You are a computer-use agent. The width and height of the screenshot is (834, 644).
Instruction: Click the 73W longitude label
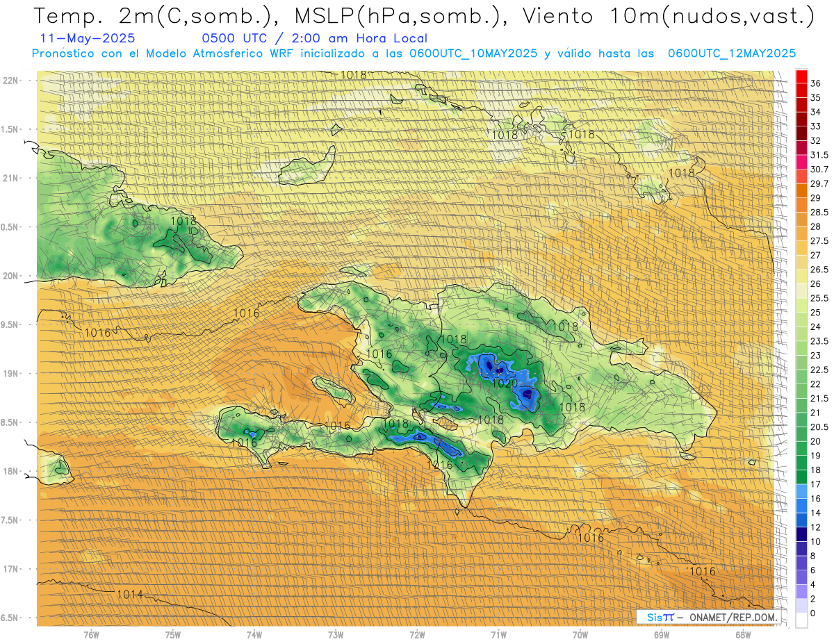tap(336, 635)
